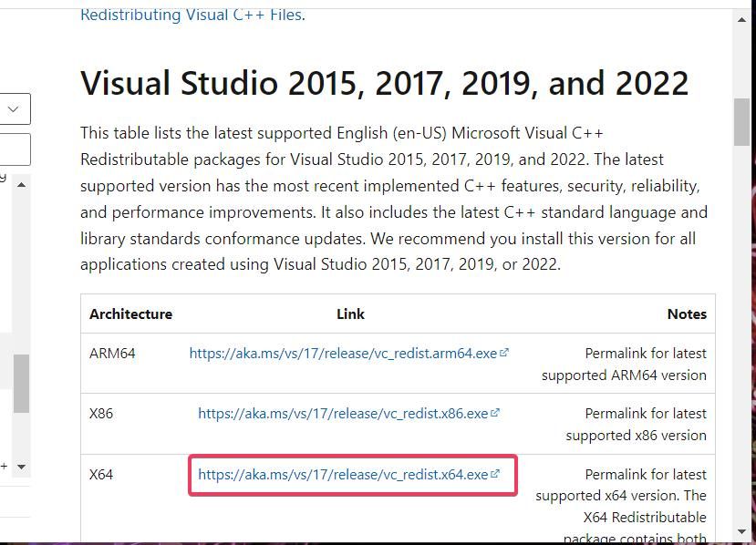Select the Link column header

pyautogui.click(x=350, y=314)
